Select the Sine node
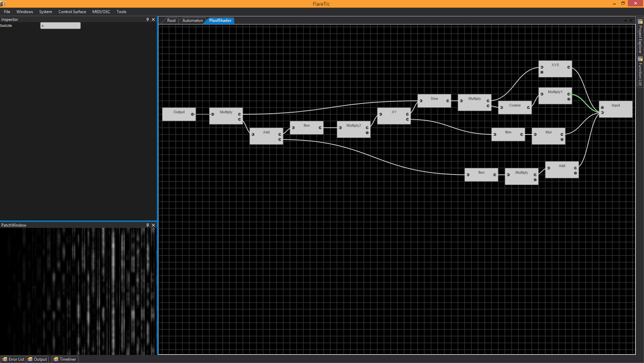Screen dimensions: 644x363 coord(434,101)
